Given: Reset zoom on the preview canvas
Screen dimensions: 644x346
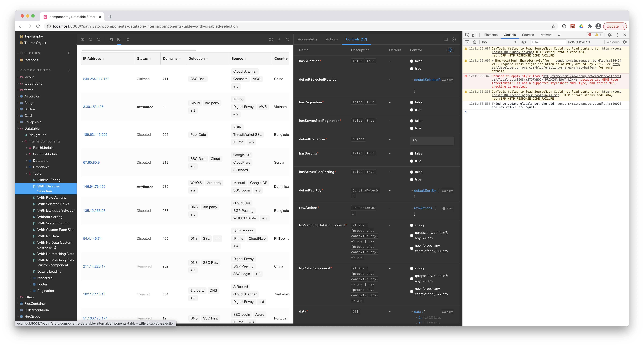Looking at the screenshot, I should point(98,40).
